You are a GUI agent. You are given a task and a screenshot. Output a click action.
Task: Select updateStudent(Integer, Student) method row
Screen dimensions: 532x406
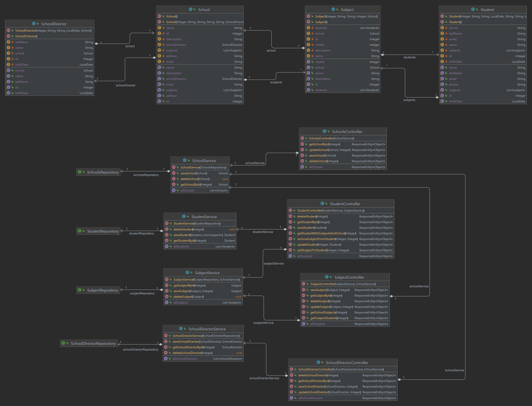coord(340,244)
